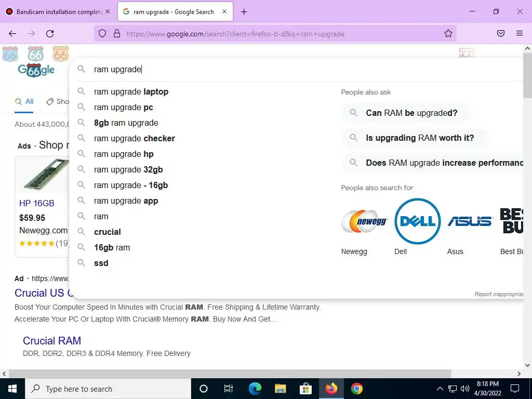The image size is (532, 399).
Task: Click the Asus logo thumbnail
Action: pos(470,221)
